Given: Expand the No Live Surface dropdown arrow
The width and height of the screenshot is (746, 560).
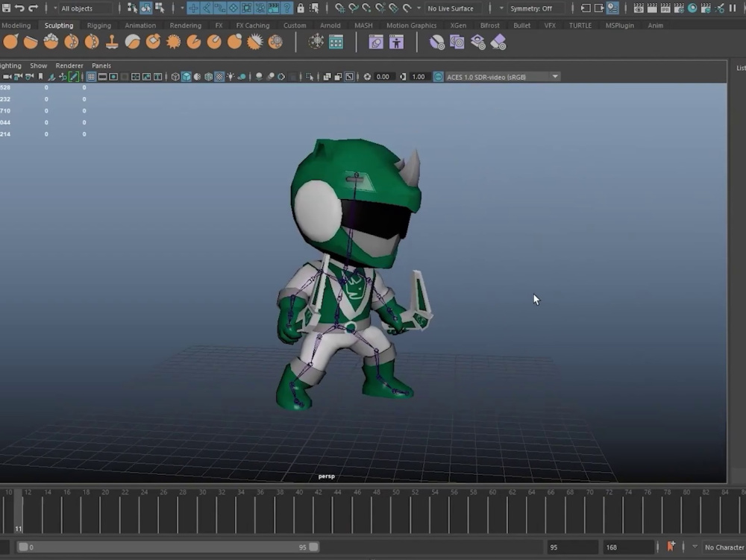Looking at the screenshot, I should point(419,8).
